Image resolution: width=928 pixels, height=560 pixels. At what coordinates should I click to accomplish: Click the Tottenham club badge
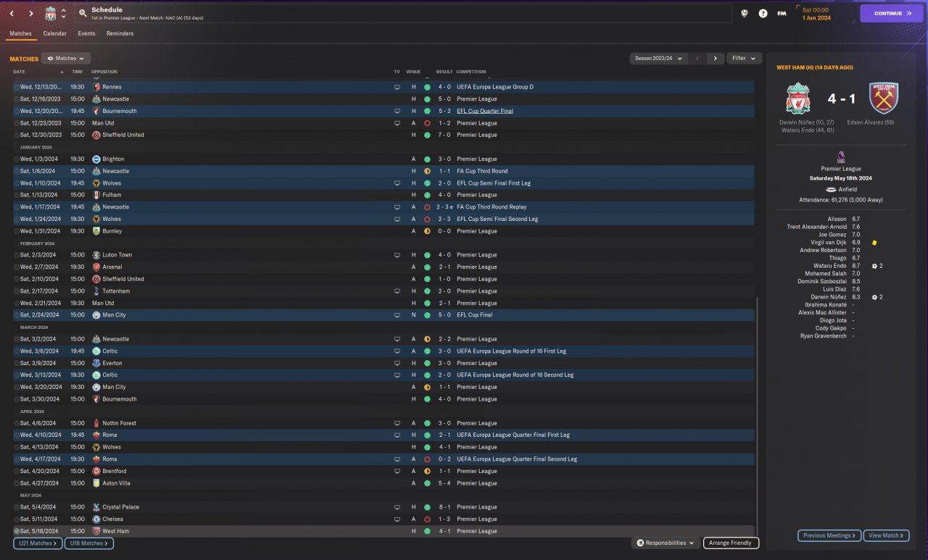96,291
